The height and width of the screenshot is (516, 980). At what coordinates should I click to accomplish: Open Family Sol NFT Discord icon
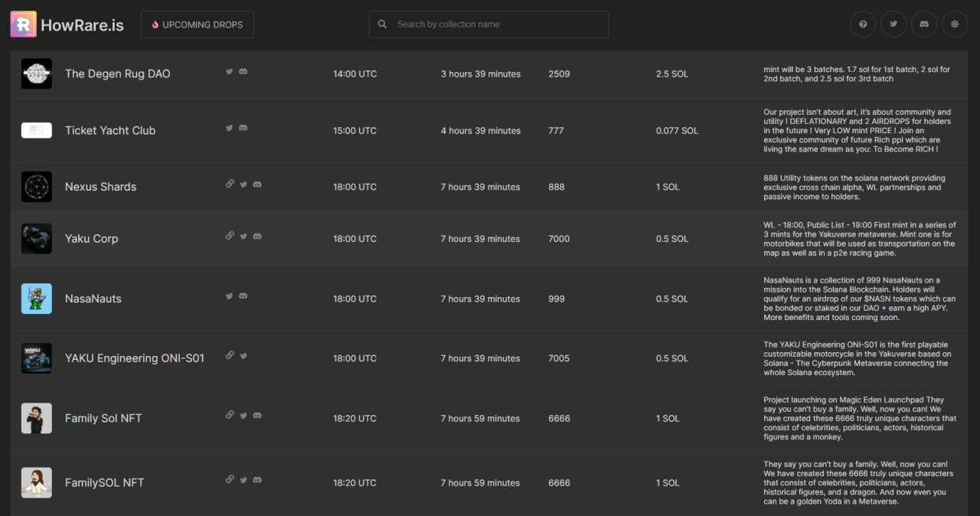pyautogui.click(x=257, y=415)
